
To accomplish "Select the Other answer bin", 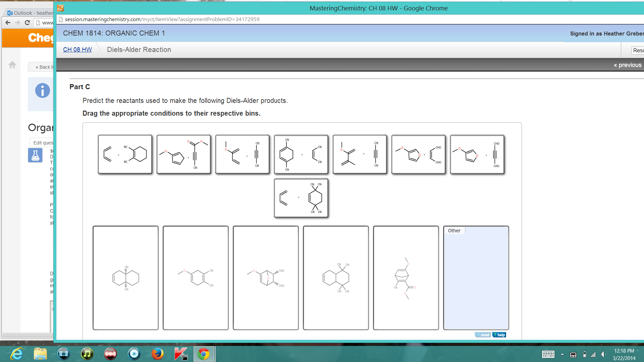I will coord(476,278).
